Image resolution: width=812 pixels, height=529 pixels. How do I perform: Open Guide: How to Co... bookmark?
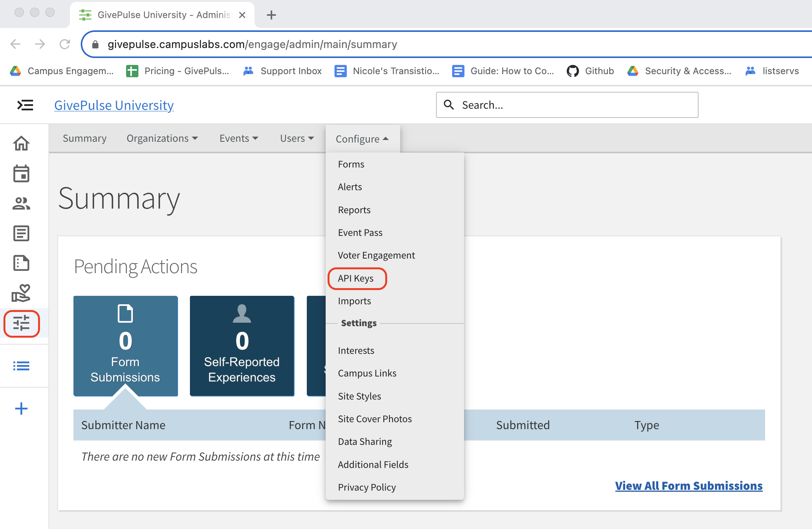click(x=503, y=71)
